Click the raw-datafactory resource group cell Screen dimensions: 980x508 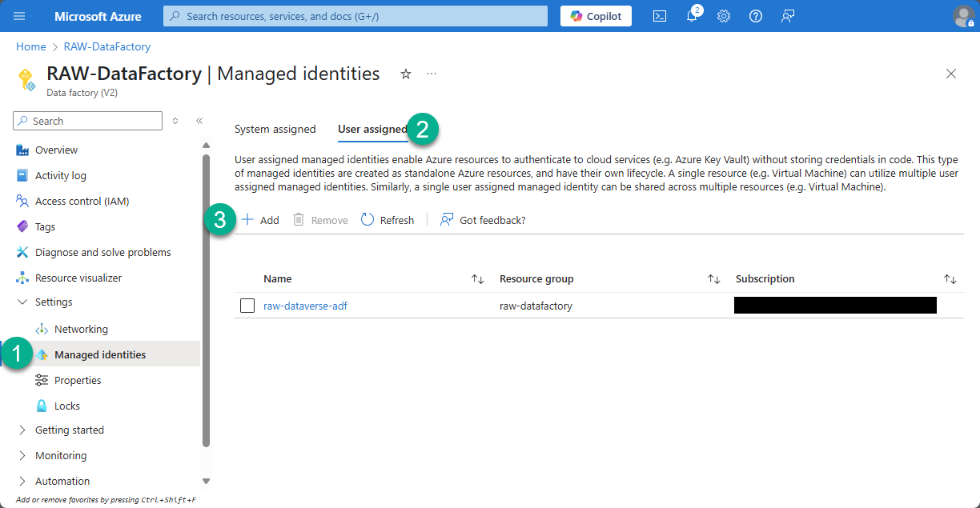click(x=536, y=306)
